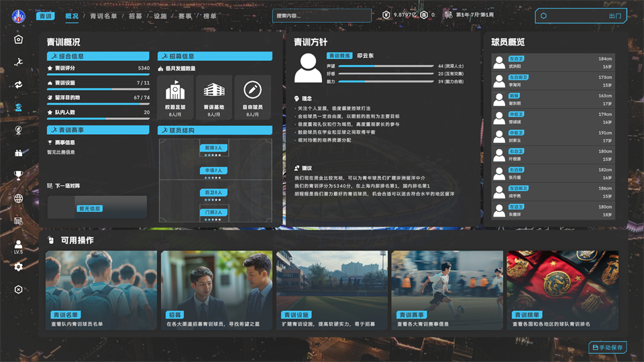This screenshot has height=362, width=644.
Task: Click the 搜索内容 search input field
Action: (x=322, y=15)
